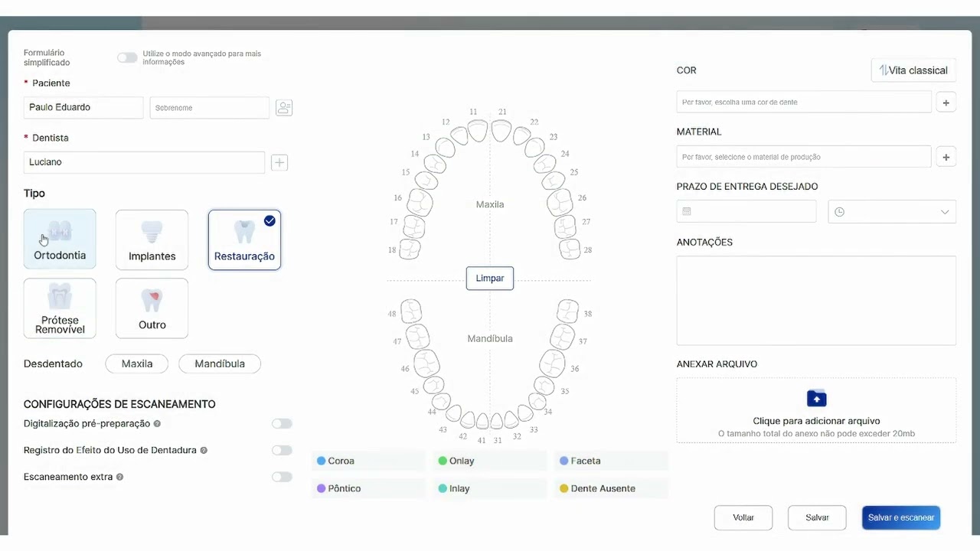Screen dimensions: 980x551
Task: Click the Anotações text area
Action: click(x=816, y=300)
